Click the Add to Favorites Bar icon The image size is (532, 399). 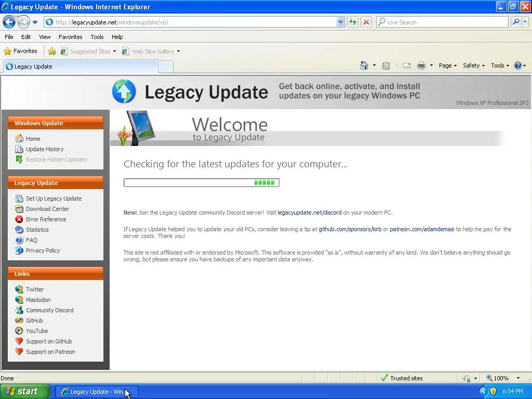pos(52,51)
